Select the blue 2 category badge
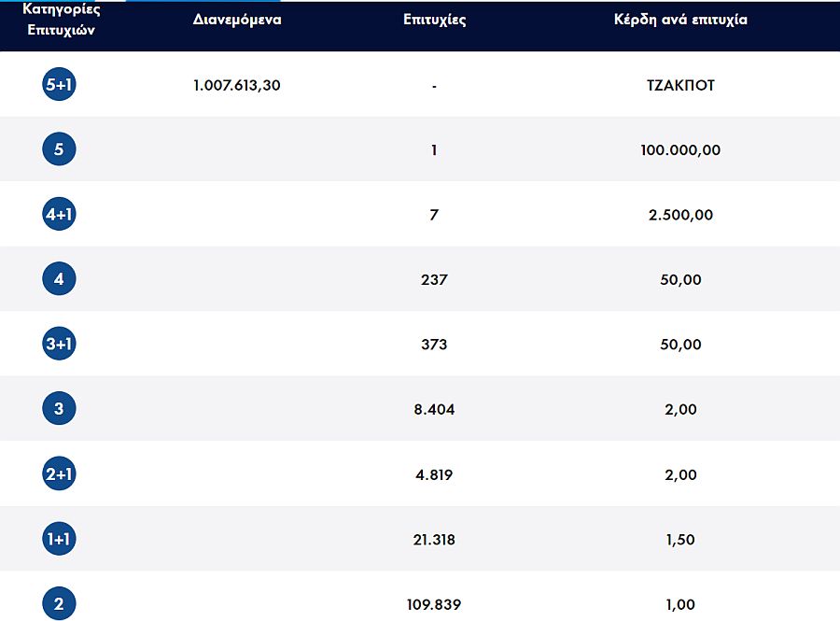840x621 pixels. (x=59, y=603)
